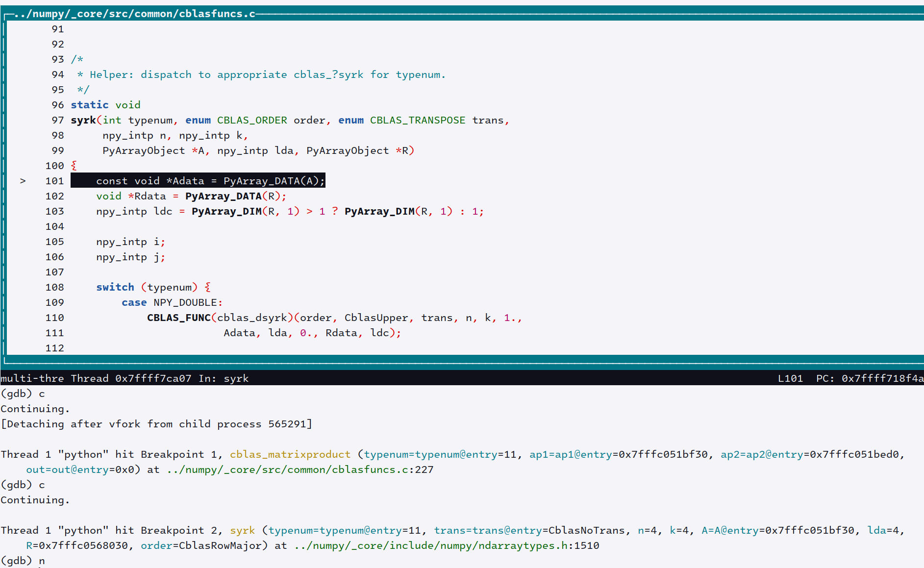Click 'In: syrk' in the status bar

coord(224,378)
